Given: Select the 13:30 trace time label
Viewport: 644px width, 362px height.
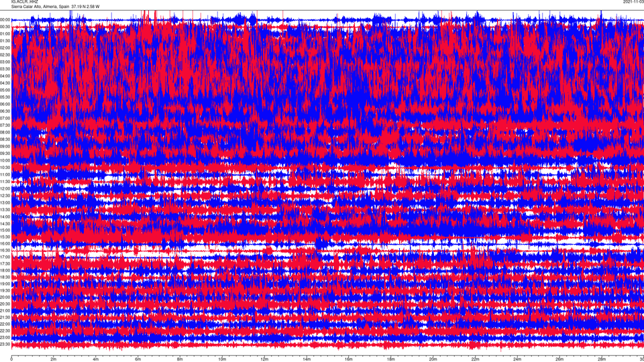Looking at the screenshot, I should coord(5,210).
